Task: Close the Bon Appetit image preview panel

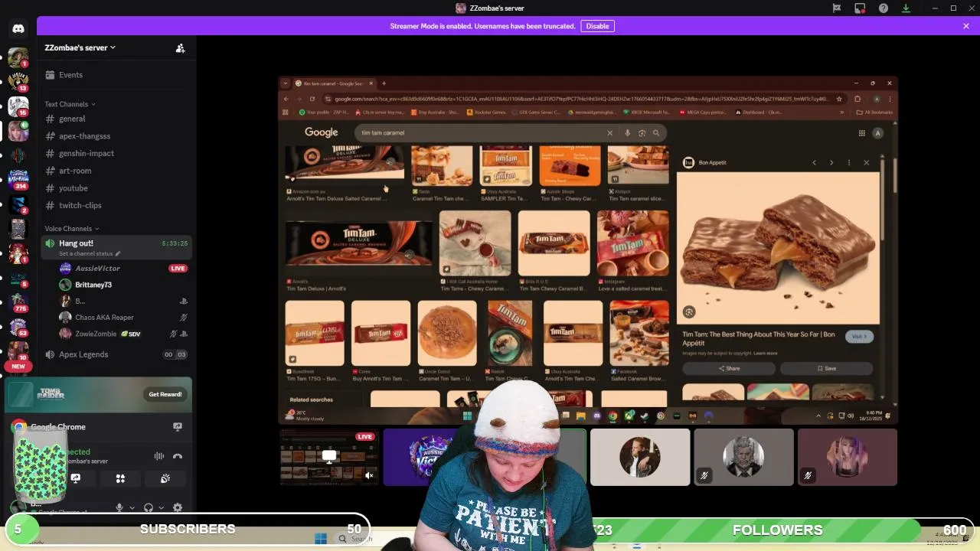Action: tap(866, 162)
